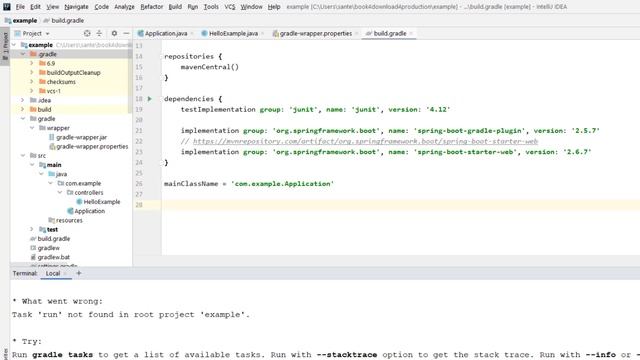Viewport: 640px width, 360px height.
Task: Open HelloExample class from tree
Action: (98, 202)
